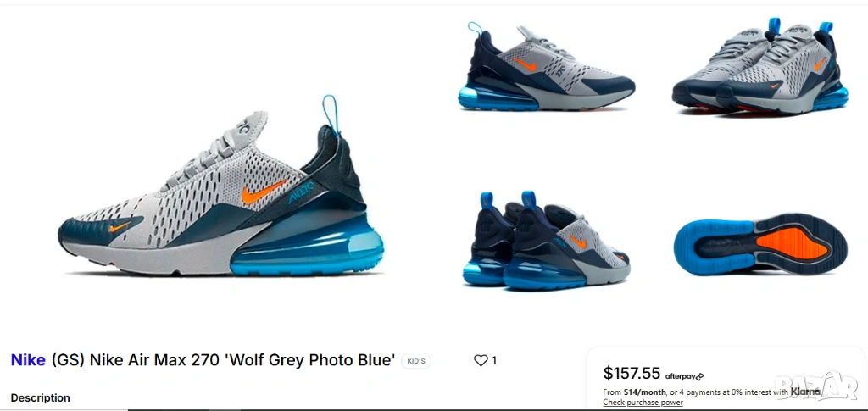View the sole bottom thumbnail

click(760, 244)
